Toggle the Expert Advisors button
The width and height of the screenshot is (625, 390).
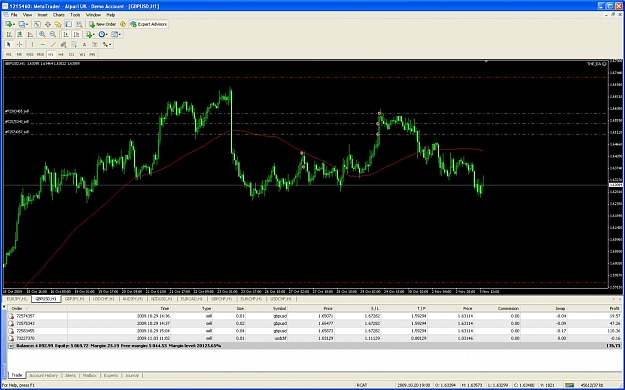pyautogui.click(x=149, y=24)
